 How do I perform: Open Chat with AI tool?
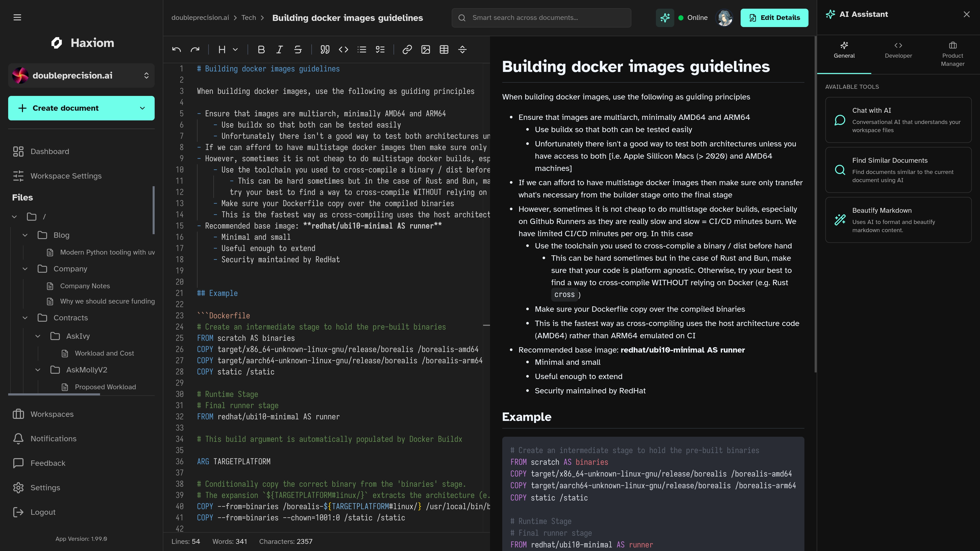point(898,120)
